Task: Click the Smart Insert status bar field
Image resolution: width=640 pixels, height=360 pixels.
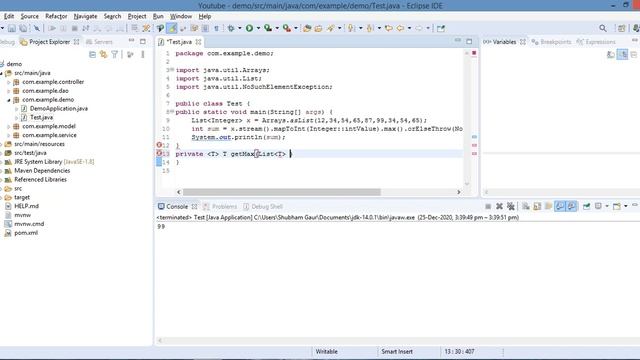Action: click(x=397, y=351)
